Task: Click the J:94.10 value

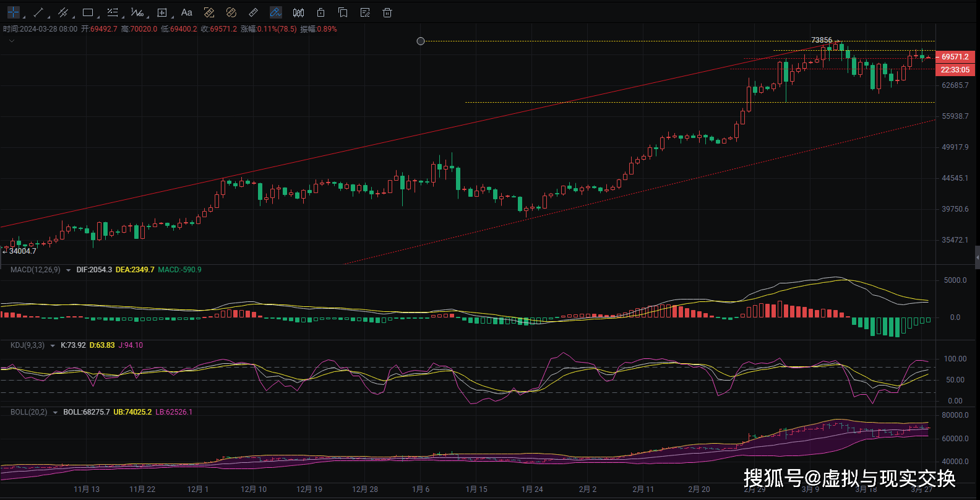Action: [x=131, y=345]
